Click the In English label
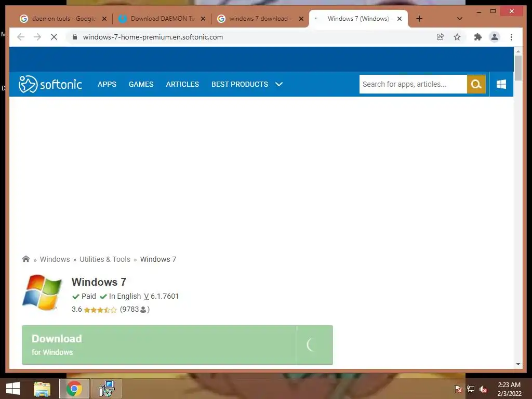The image size is (532, 399). click(x=125, y=296)
